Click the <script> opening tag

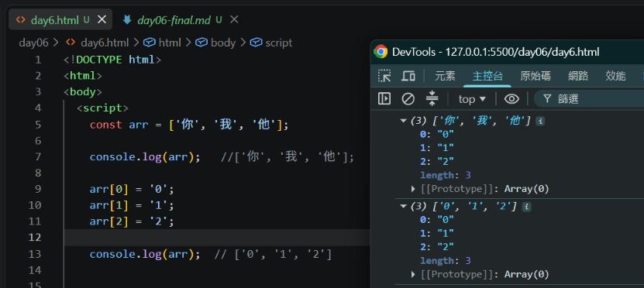[x=102, y=108]
